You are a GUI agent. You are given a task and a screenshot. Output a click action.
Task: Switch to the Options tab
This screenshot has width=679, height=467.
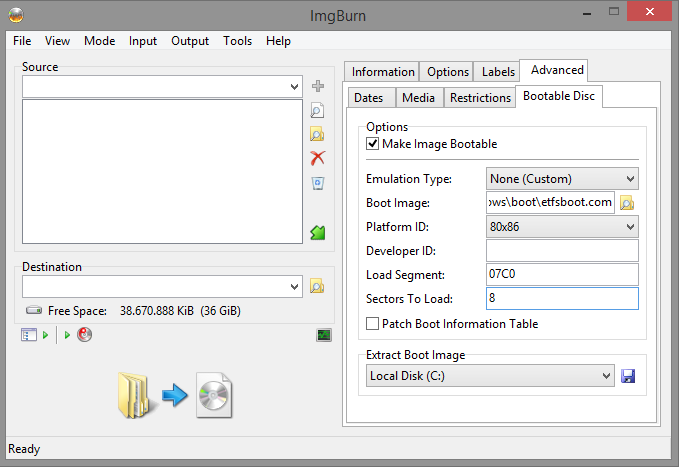(447, 71)
